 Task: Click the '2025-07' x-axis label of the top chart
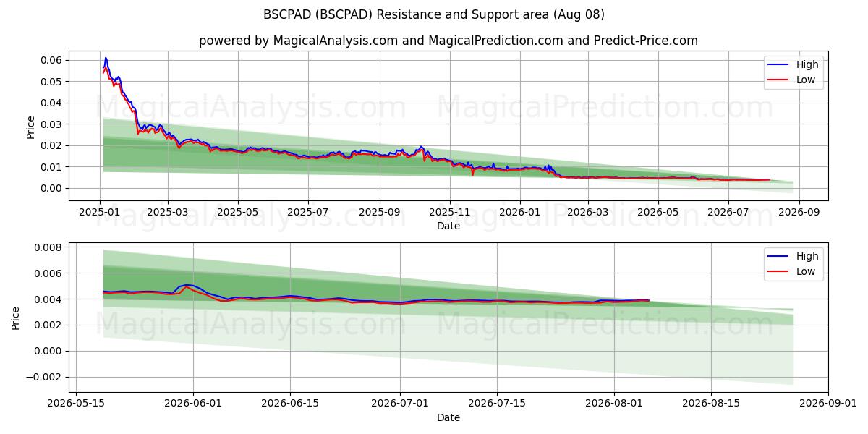point(308,213)
